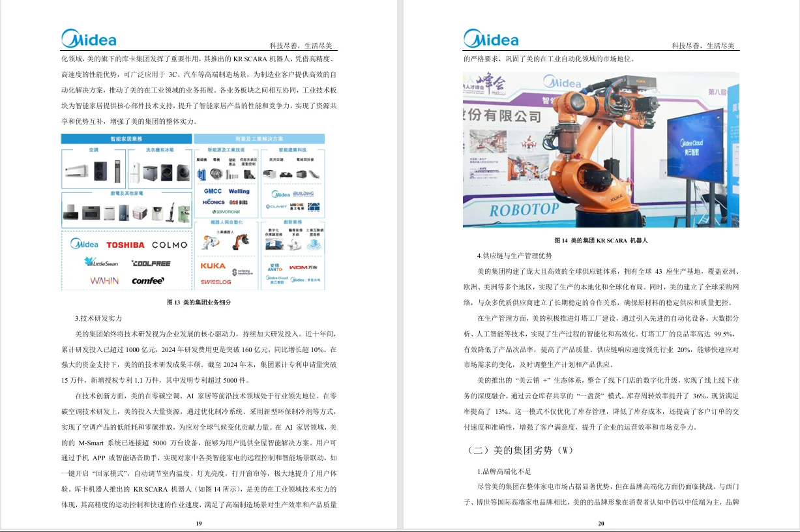Select the comfee brand logo
Viewport: 800px width, 532px height.
[x=148, y=280]
